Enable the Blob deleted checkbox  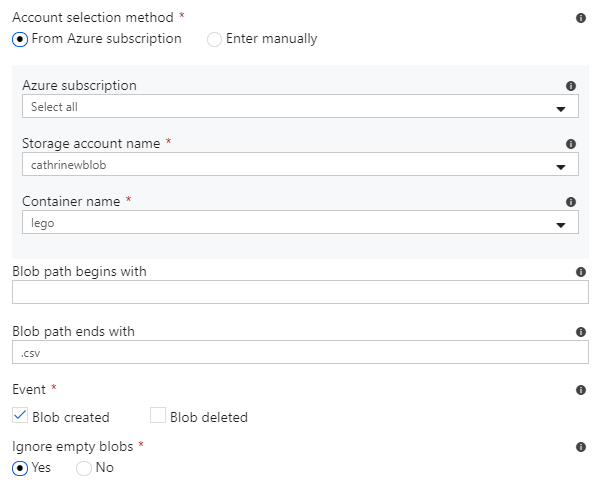coord(158,416)
